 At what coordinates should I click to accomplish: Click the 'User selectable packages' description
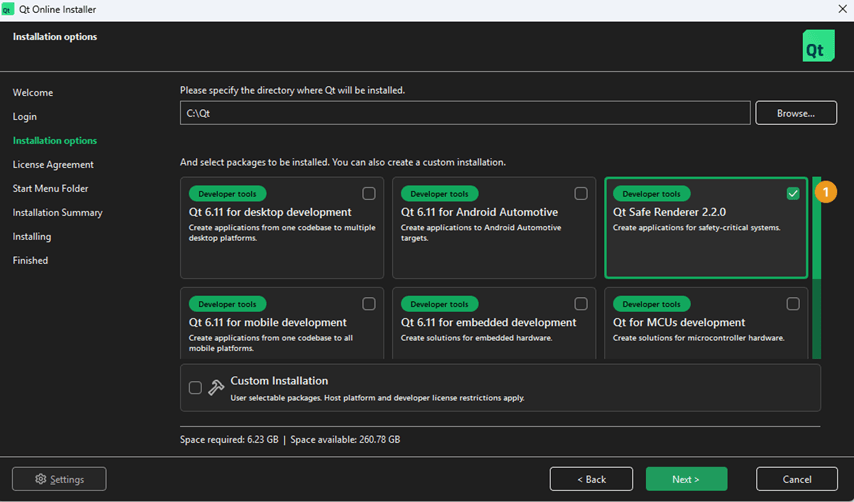click(x=377, y=398)
